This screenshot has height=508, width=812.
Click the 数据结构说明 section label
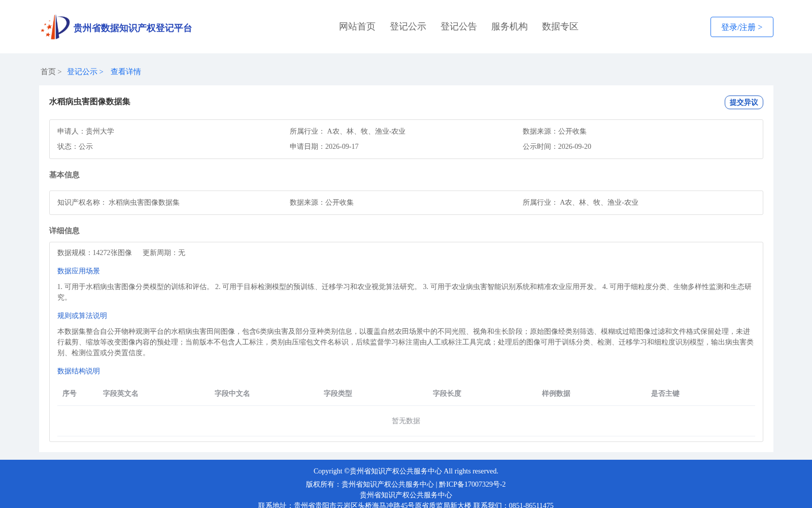pos(79,371)
